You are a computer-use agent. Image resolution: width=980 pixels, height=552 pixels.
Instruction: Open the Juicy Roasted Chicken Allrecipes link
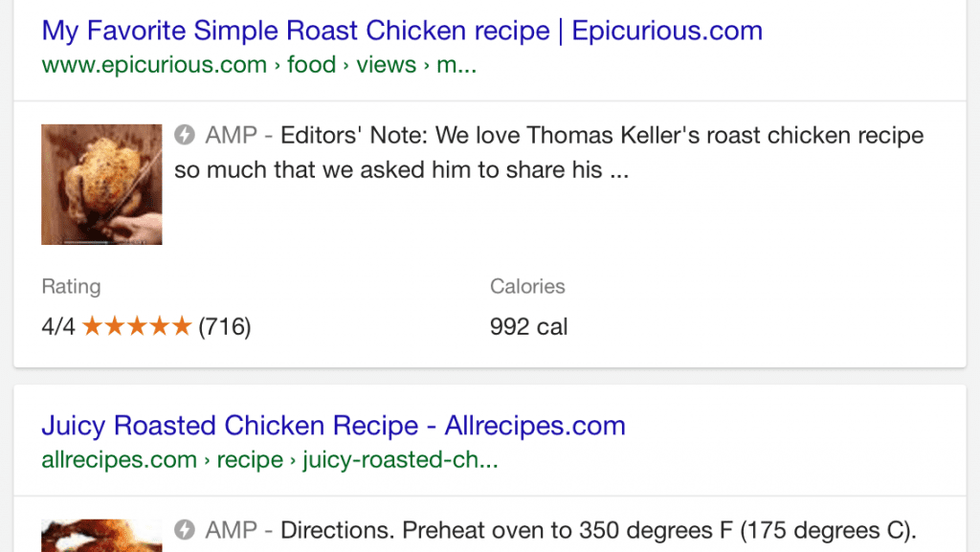click(x=333, y=426)
